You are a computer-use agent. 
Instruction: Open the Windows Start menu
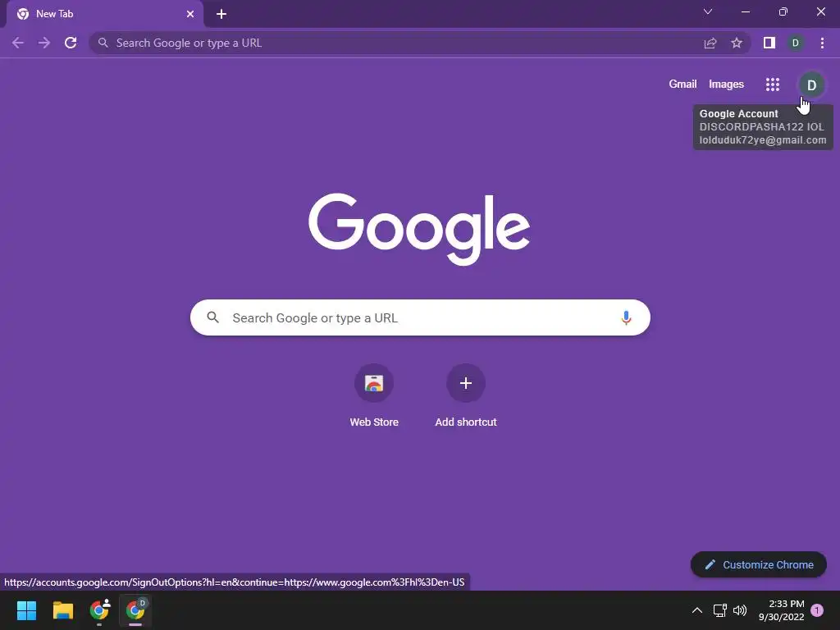[26, 610]
